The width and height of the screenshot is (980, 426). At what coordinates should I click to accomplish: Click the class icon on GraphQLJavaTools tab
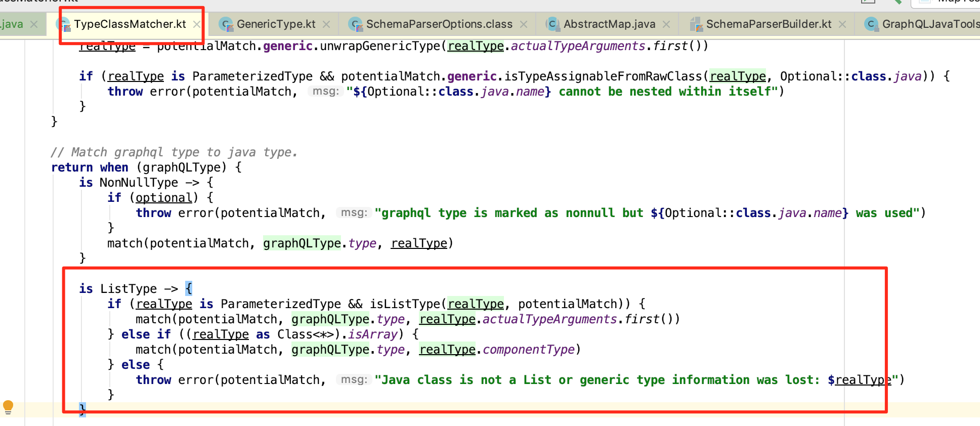[x=871, y=24]
